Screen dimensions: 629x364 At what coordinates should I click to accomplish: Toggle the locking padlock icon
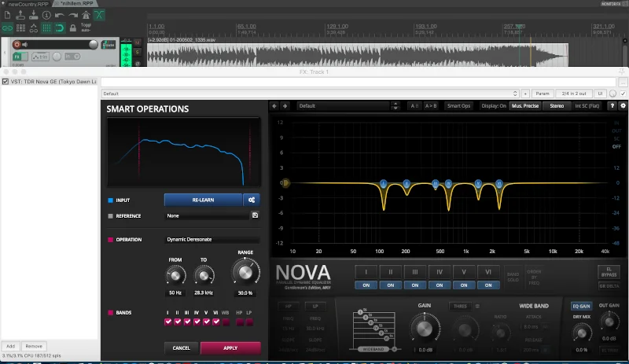point(72,28)
